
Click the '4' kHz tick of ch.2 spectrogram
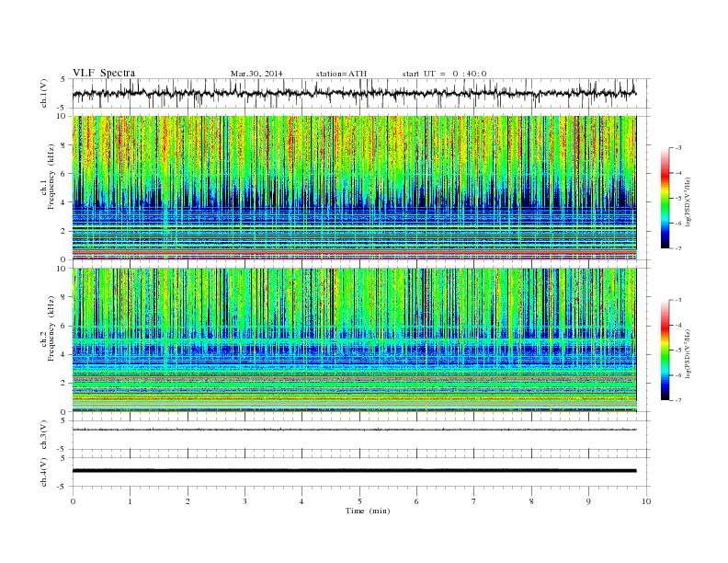[63, 354]
